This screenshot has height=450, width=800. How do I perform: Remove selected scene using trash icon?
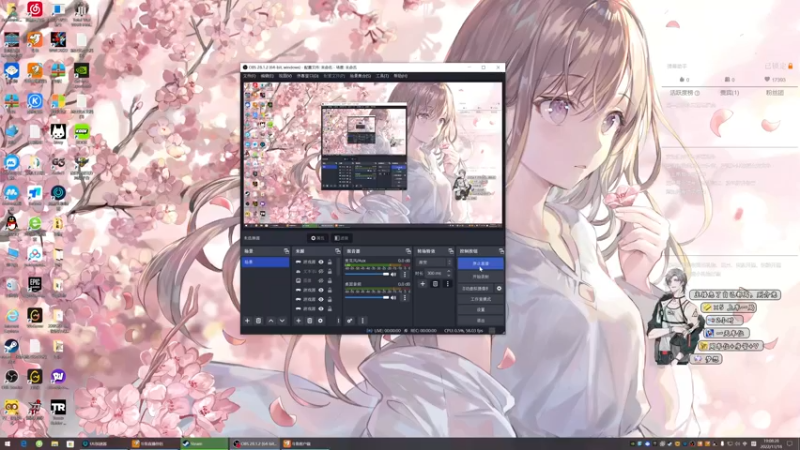(x=259, y=321)
